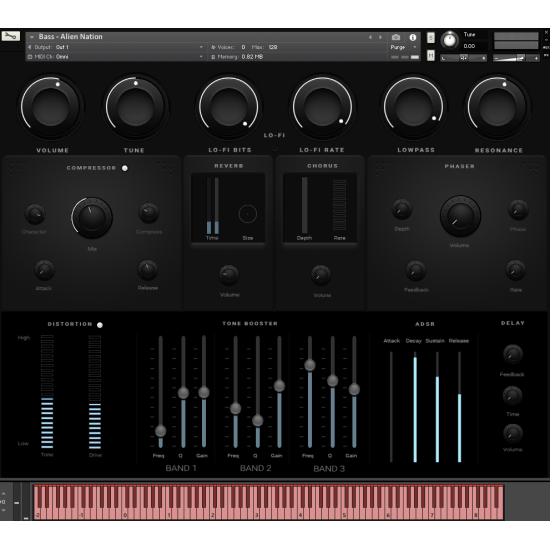The height and width of the screenshot is (550, 550).
Task: Click the Band 2 Q slider handle
Action: 257,421
